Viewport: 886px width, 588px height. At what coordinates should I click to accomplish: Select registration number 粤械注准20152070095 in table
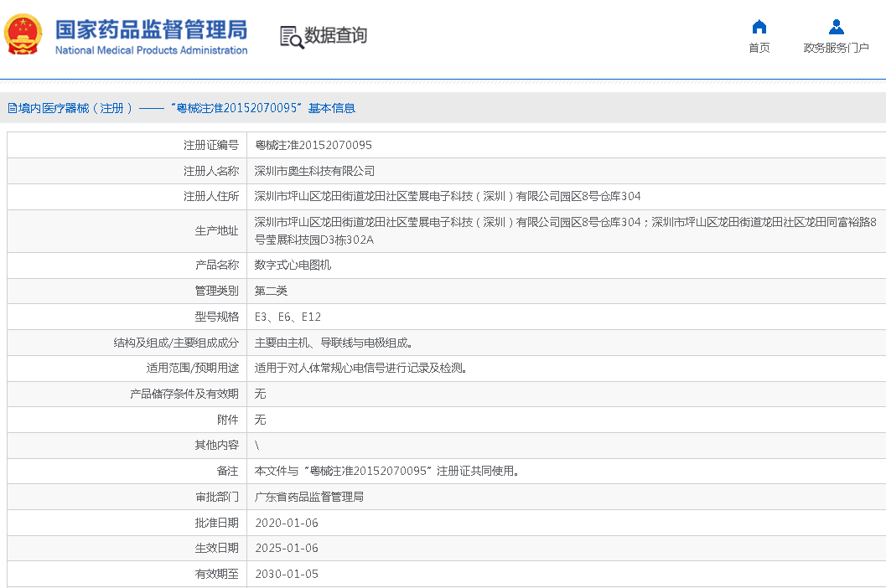click(x=313, y=145)
